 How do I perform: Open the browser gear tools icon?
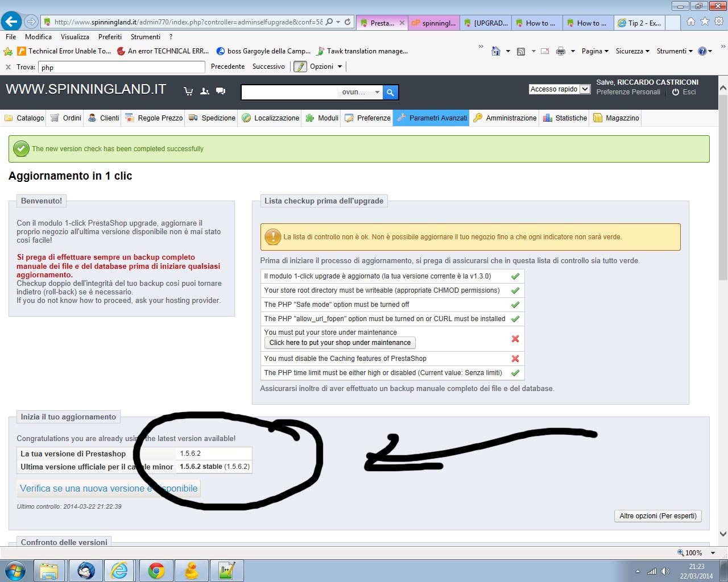click(x=718, y=22)
